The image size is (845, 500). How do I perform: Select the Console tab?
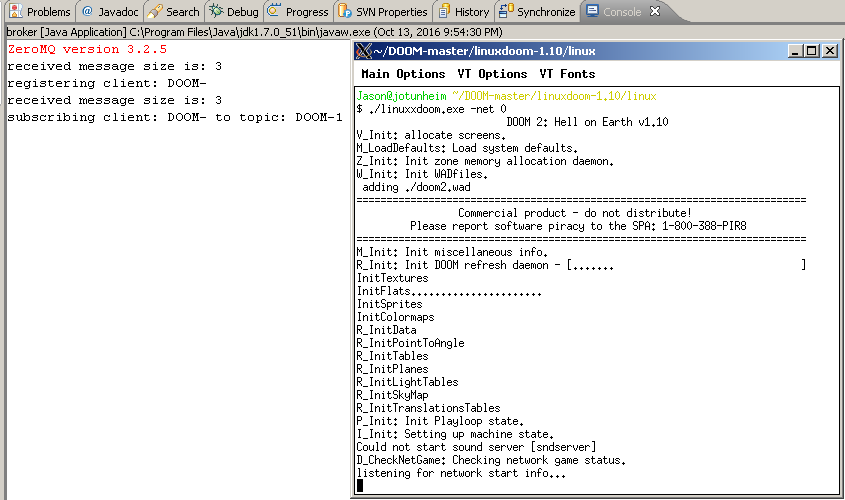[x=622, y=11]
